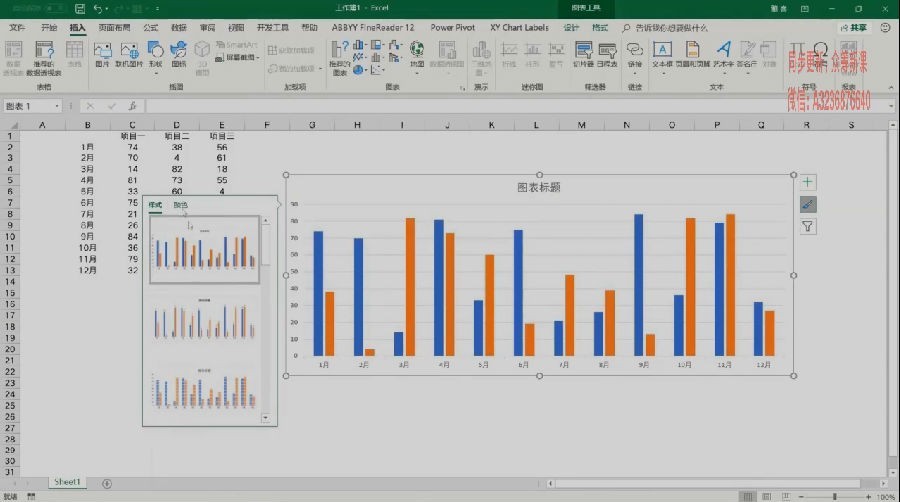900x502 pixels.
Task: Click the Header and Footer icon
Action: (693, 55)
